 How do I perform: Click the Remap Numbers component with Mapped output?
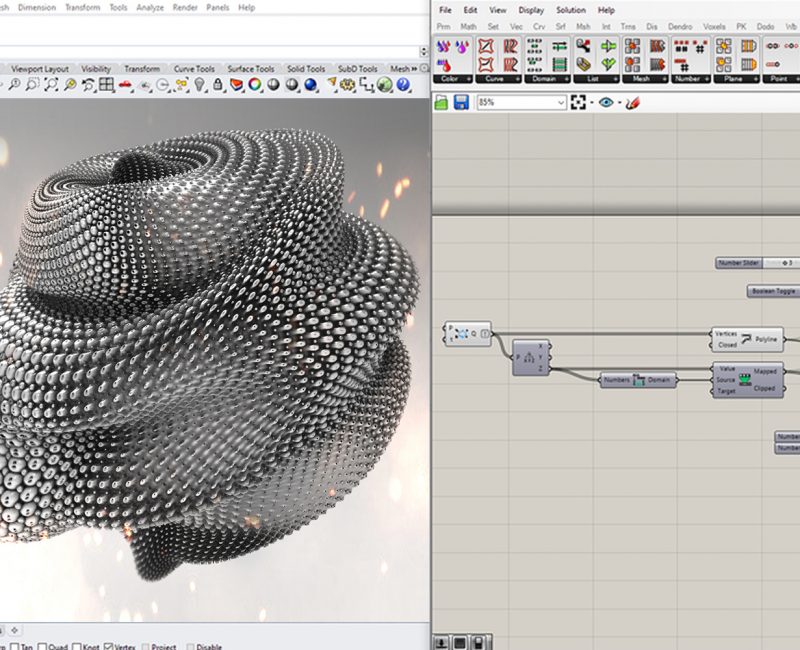[747, 380]
